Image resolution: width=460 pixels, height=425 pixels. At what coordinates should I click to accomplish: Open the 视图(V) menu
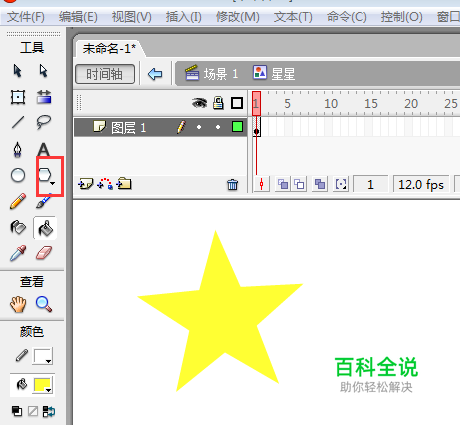coord(132,17)
